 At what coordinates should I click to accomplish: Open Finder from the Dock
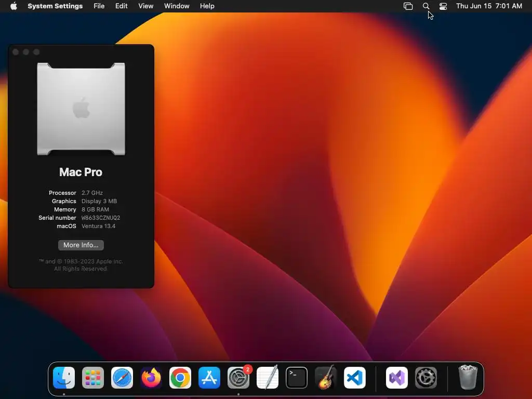(64, 377)
